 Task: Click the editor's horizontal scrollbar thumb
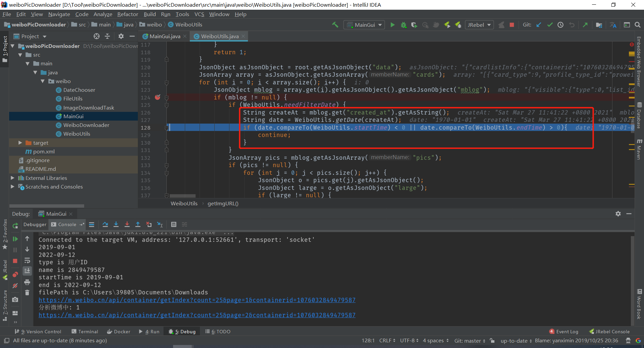pyautogui.click(x=182, y=196)
